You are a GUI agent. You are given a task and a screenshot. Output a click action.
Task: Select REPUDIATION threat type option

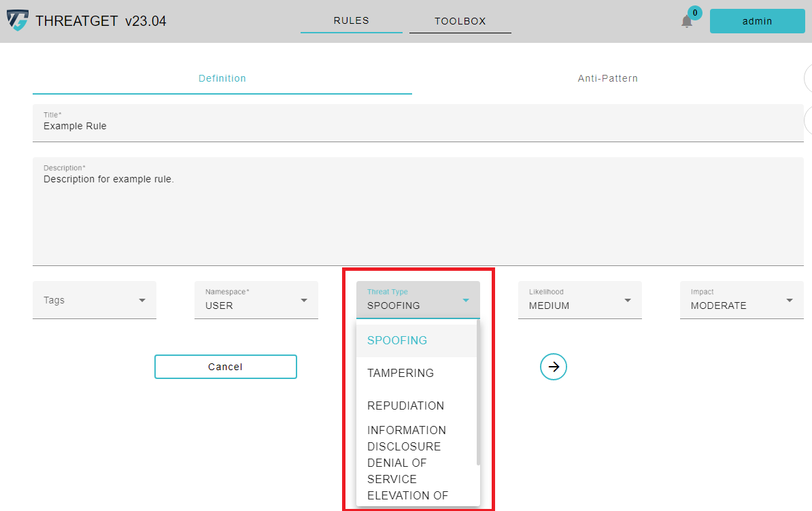coord(405,406)
